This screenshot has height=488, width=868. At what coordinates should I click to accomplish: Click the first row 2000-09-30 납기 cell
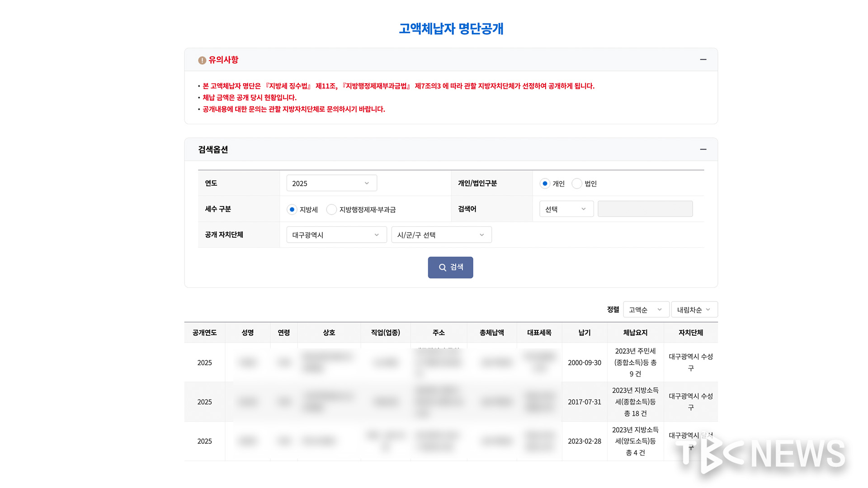point(584,362)
